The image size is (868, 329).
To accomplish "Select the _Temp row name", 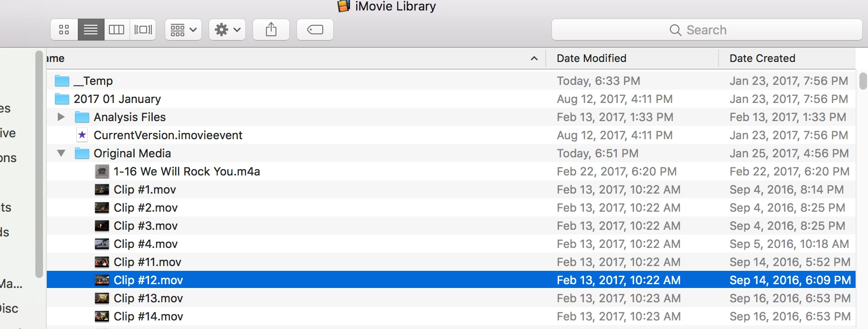I will coord(93,81).
